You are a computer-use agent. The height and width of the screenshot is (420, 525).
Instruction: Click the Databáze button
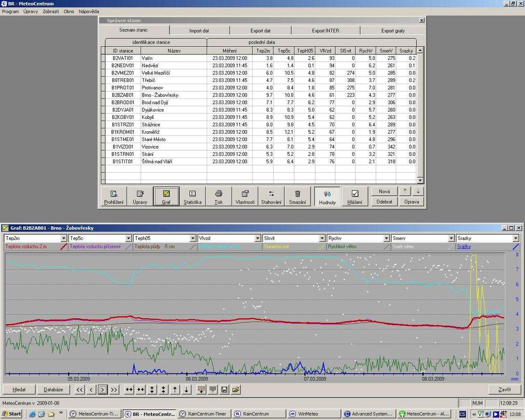[53, 390]
